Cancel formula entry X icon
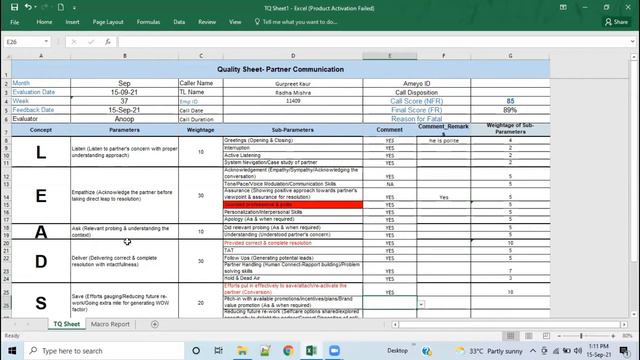The image size is (640, 360). (74, 42)
